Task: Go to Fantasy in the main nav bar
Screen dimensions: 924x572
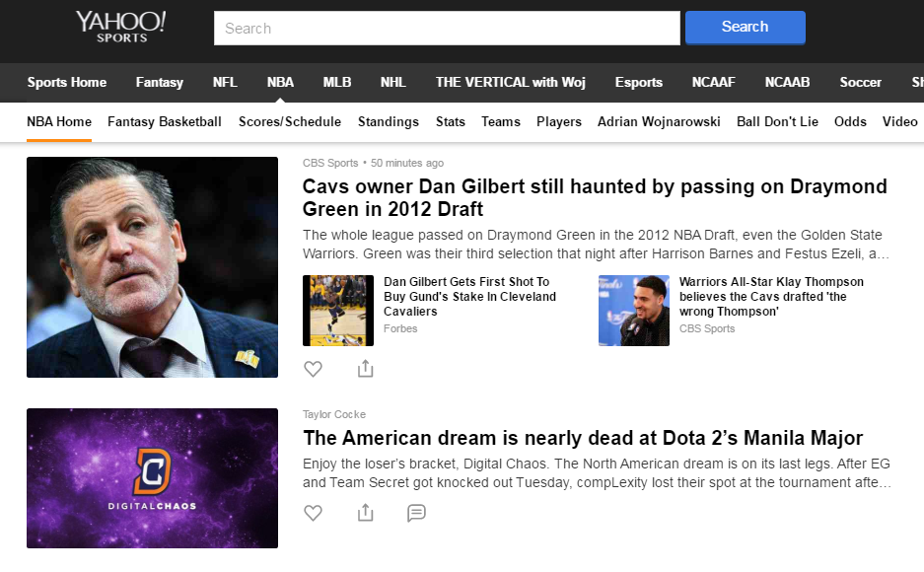Action: (160, 82)
